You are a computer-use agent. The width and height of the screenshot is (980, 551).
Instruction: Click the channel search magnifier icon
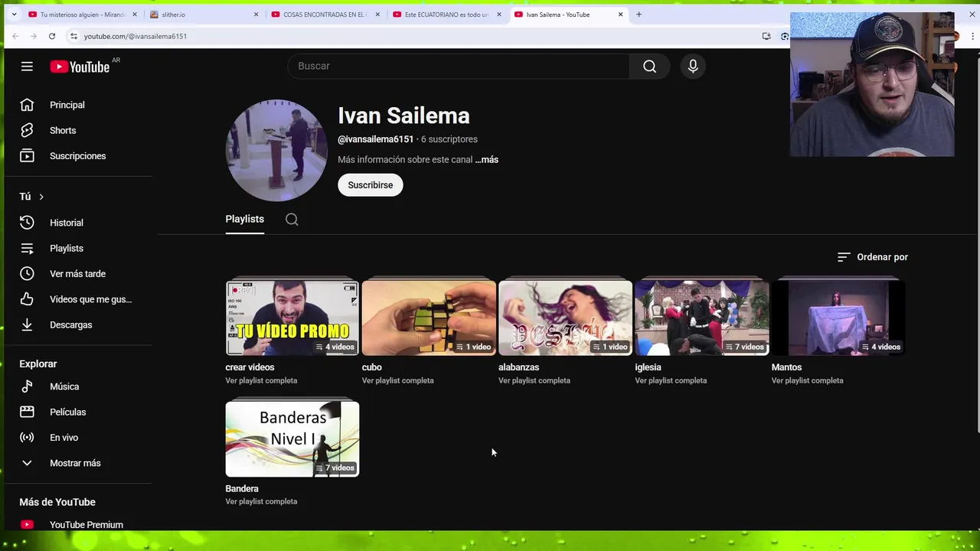[292, 220]
